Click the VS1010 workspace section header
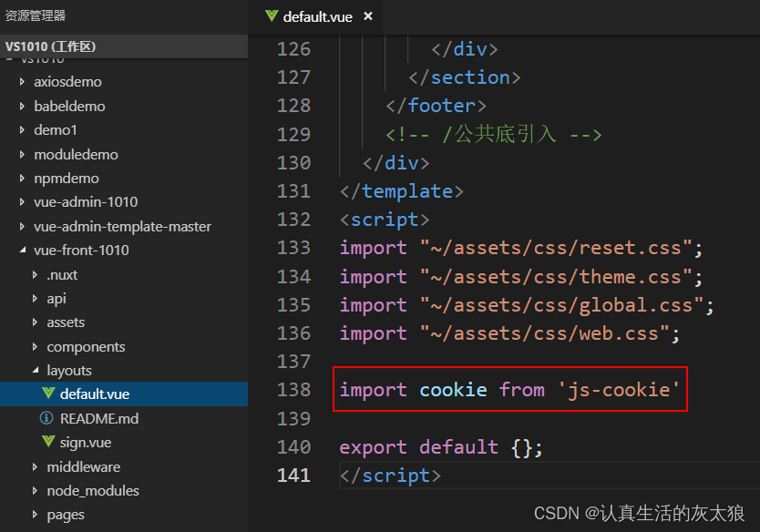Image resolution: width=760 pixels, height=532 pixels. [50, 46]
